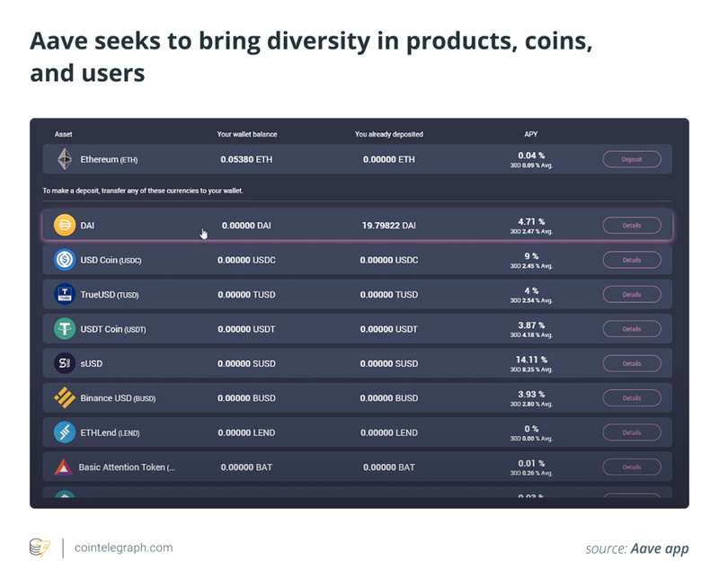Screen dimensions: 719x588
Task: Click the TrueUSD token icon
Action: pyautogui.click(x=64, y=294)
